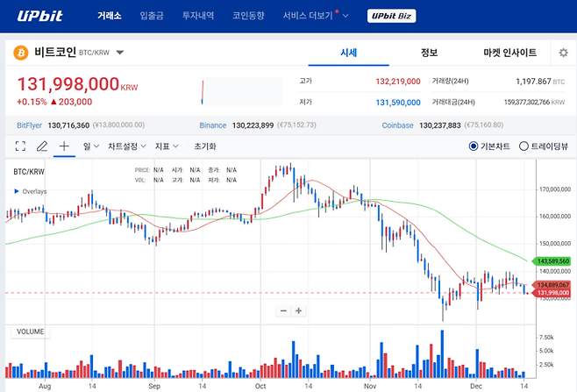Click the Coinbase exchange link
577x392 pixels.
pyautogui.click(x=397, y=125)
